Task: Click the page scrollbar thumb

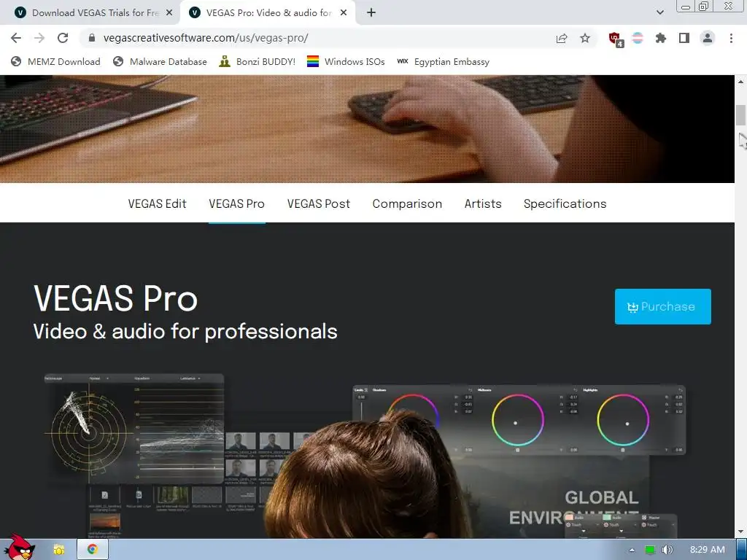Action: coord(740,114)
